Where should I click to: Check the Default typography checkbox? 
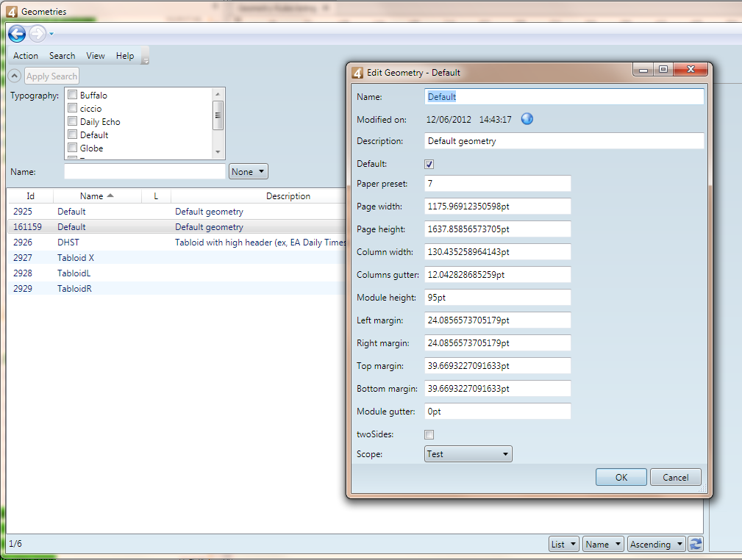pyautogui.click(x=72, y=134)
